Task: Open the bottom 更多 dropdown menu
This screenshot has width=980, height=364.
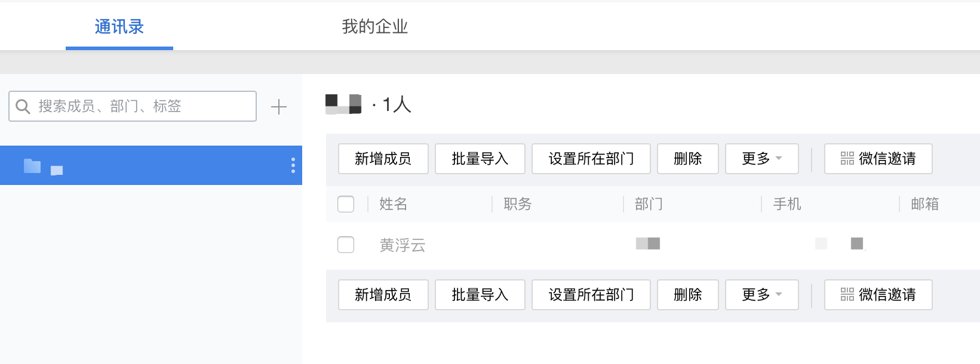Action: point(761,294)
